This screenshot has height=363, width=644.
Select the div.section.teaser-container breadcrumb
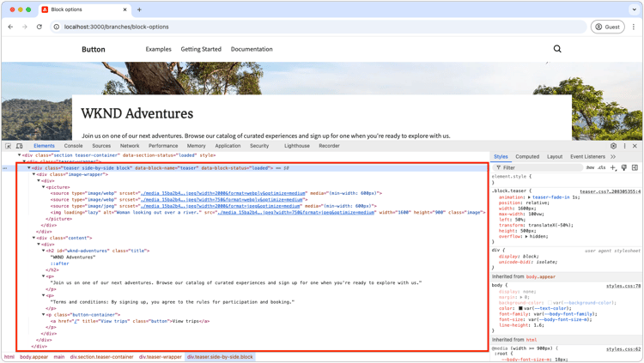coord(101,357)
